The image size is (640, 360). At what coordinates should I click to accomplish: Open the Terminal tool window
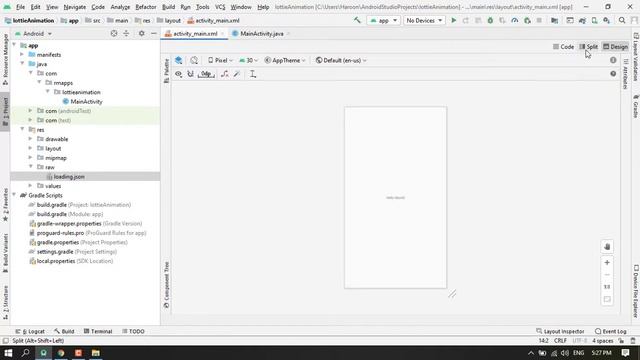(x=98, y=331)
